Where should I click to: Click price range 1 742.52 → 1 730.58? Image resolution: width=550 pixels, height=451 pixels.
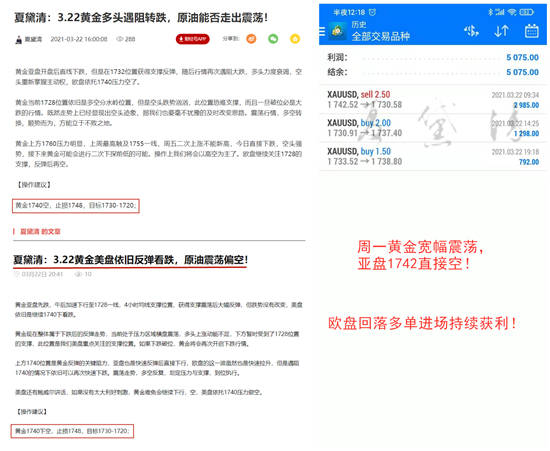364,105
